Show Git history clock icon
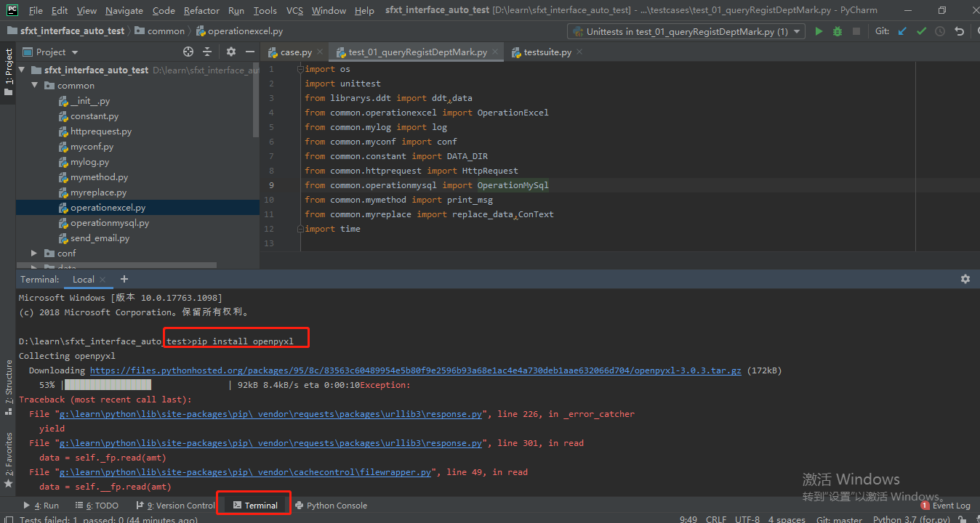The height and width of the screenshot is (523, 980). click(x=940, y=31)
